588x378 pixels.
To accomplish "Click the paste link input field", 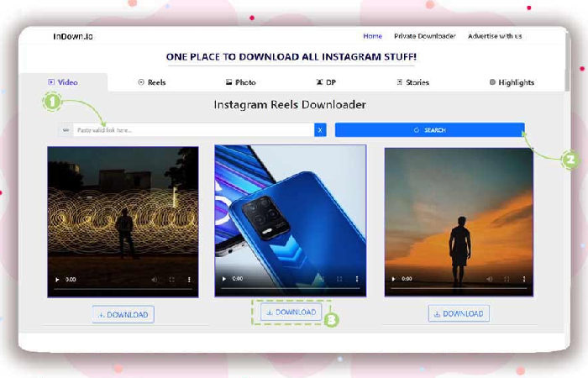I will tap(193, 130).
